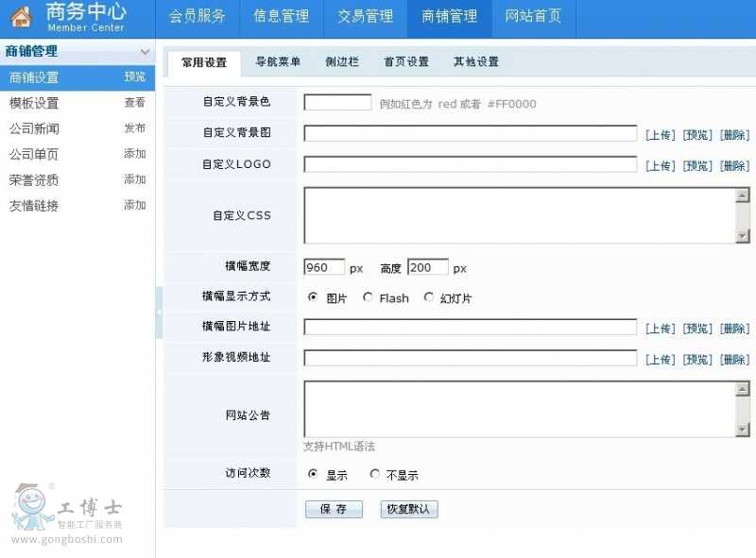Click 删除 link for 自定义LOGO

pyautogui.click(x=734, y=166)
